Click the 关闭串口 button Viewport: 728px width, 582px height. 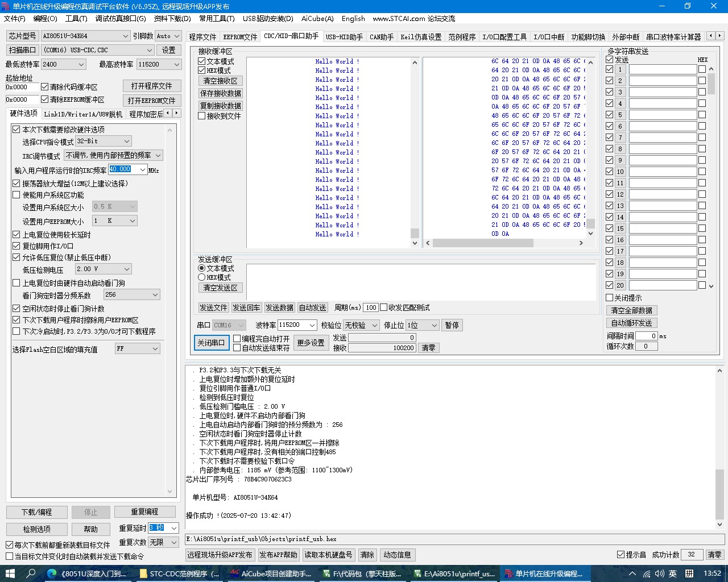click(211, 343)
